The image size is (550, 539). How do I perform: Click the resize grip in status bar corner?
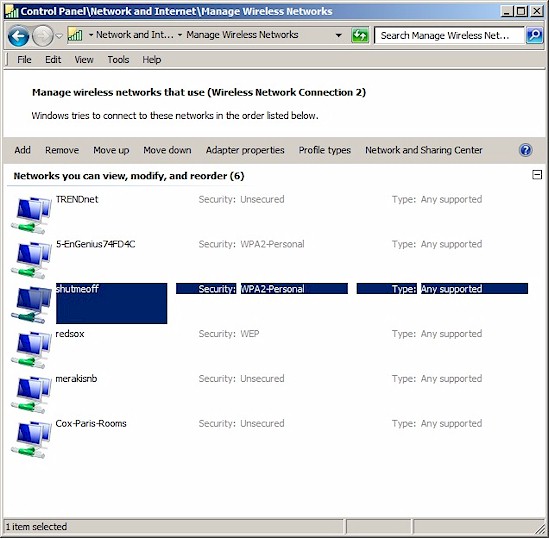tap(539, 528)
